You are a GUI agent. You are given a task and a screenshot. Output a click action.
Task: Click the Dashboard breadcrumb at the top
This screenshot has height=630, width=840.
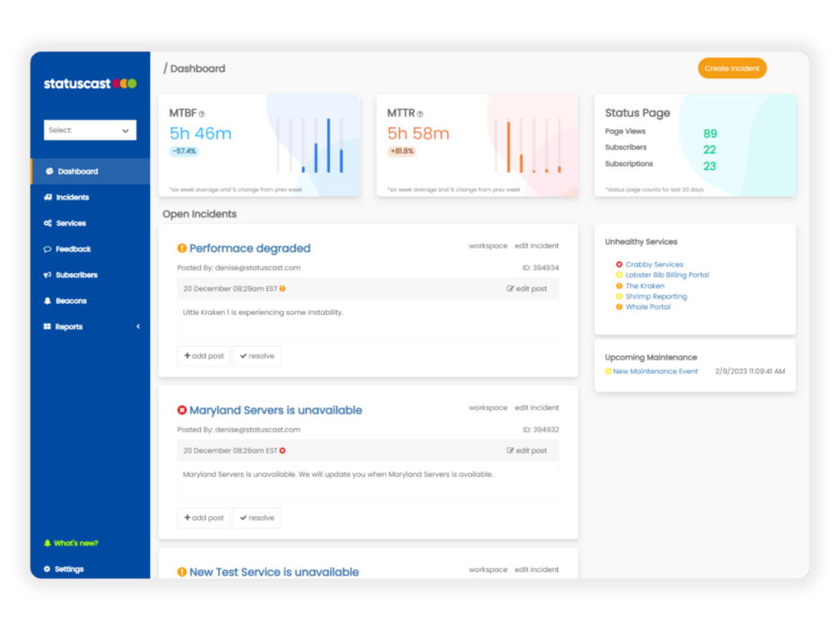[199, 68]
